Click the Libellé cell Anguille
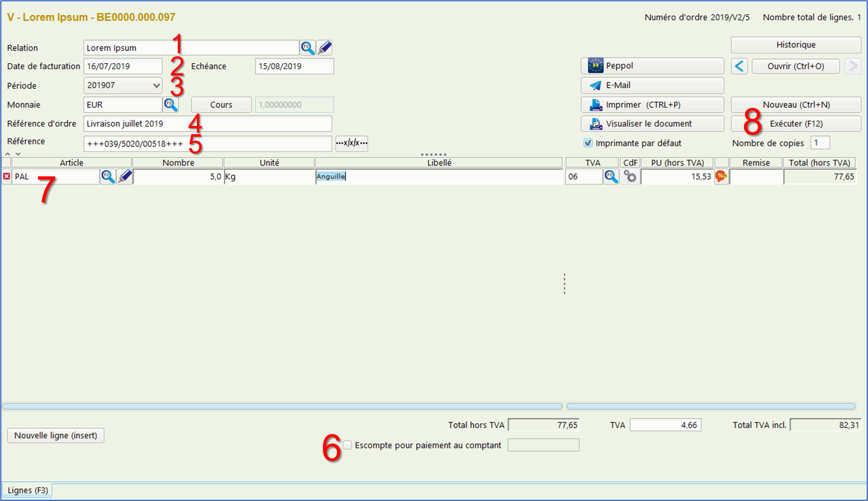This screenshot has height=501, width=868. coord(439,177)
